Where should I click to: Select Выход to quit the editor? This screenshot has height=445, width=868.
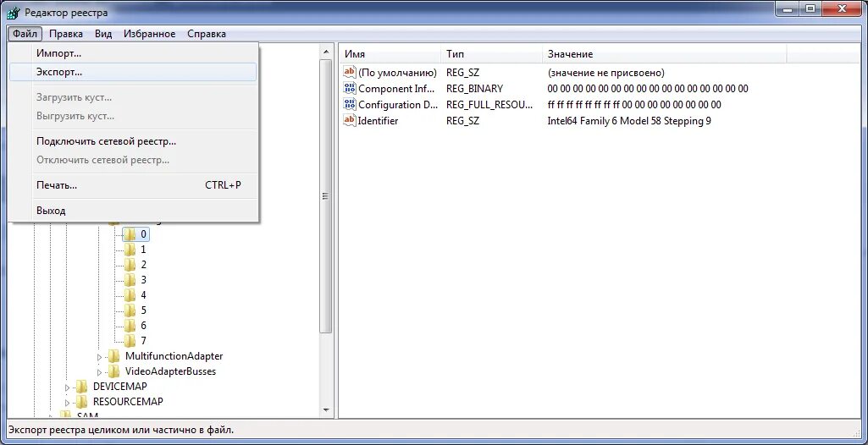[133, 211]
